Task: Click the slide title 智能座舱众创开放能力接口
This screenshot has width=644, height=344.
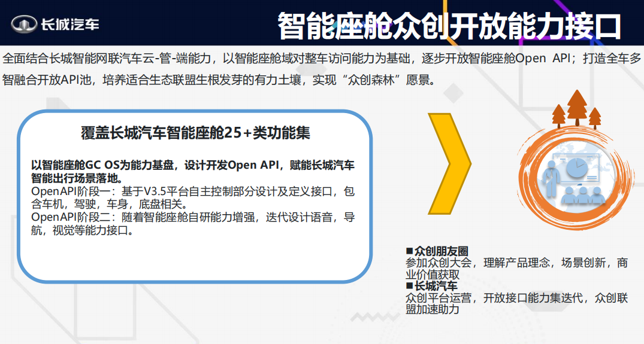Action: (x=449, y=26)
